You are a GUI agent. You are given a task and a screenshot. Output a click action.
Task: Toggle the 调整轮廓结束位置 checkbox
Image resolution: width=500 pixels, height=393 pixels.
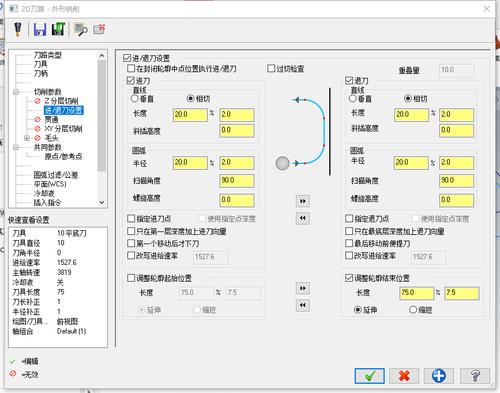point(349,278)
